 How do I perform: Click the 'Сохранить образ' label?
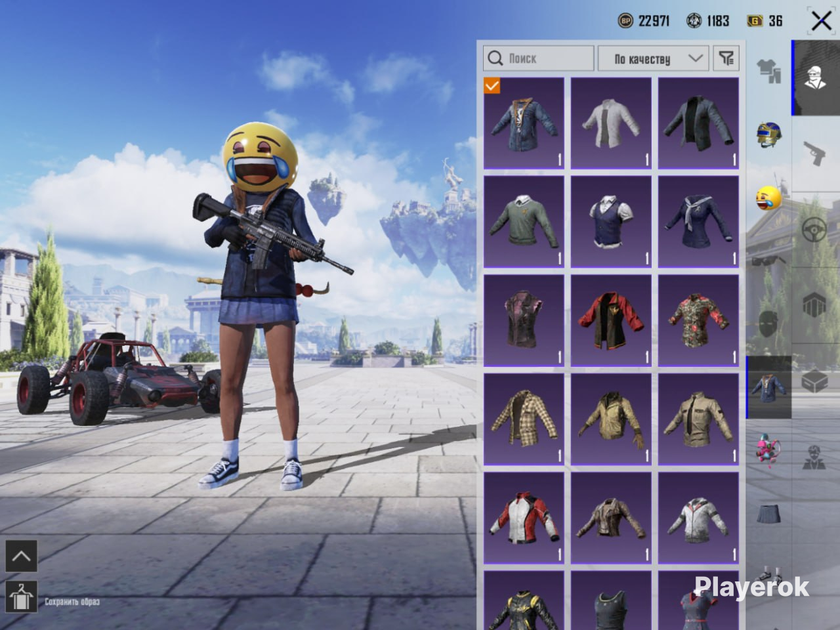pos(72,601)
